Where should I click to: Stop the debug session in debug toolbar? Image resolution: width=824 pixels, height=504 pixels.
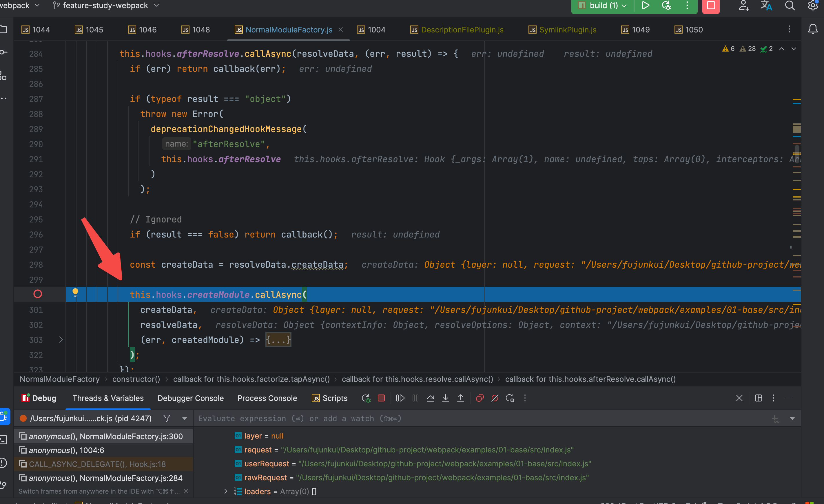(381, 398)
